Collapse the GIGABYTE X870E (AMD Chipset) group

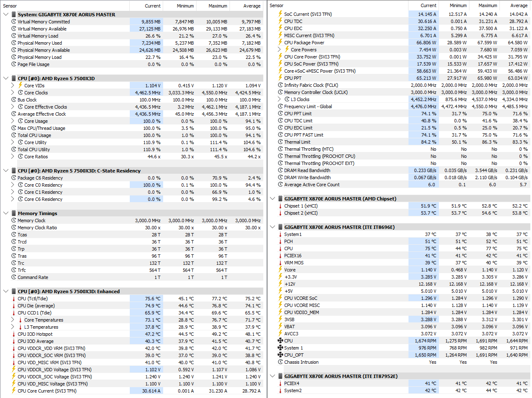pyautogui.click(x=272, y=199)
